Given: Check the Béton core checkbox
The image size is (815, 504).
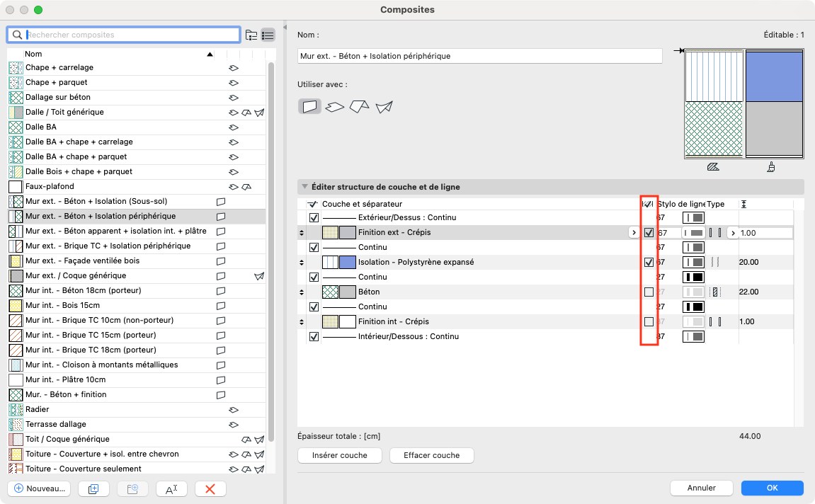Looking at the screenshot, I should tap(649, 292).
